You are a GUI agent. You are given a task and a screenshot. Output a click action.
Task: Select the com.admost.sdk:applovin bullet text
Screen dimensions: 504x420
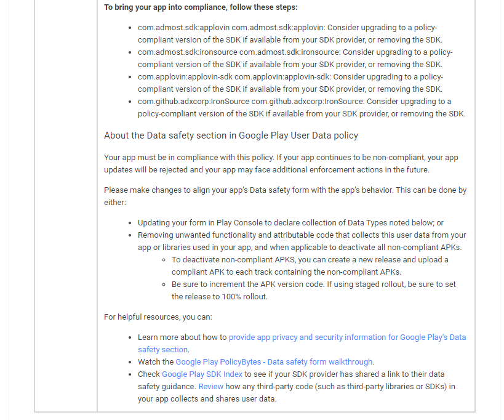tap(290, 34)
